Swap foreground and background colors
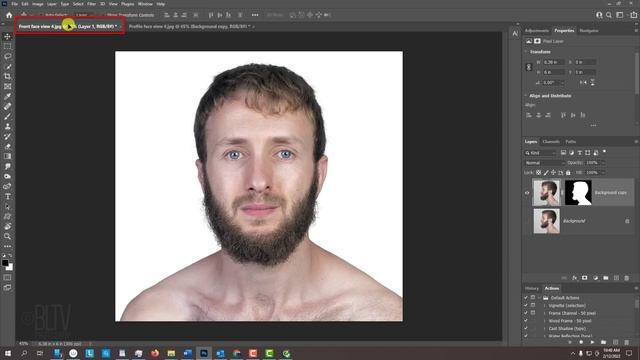Screen dimensions: 640x360 (x=11, y=256)
